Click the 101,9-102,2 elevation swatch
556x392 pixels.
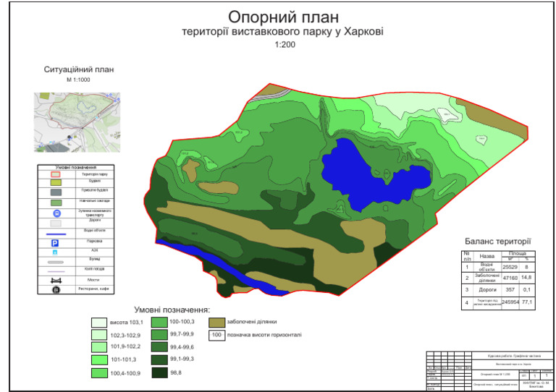[99, 346]
